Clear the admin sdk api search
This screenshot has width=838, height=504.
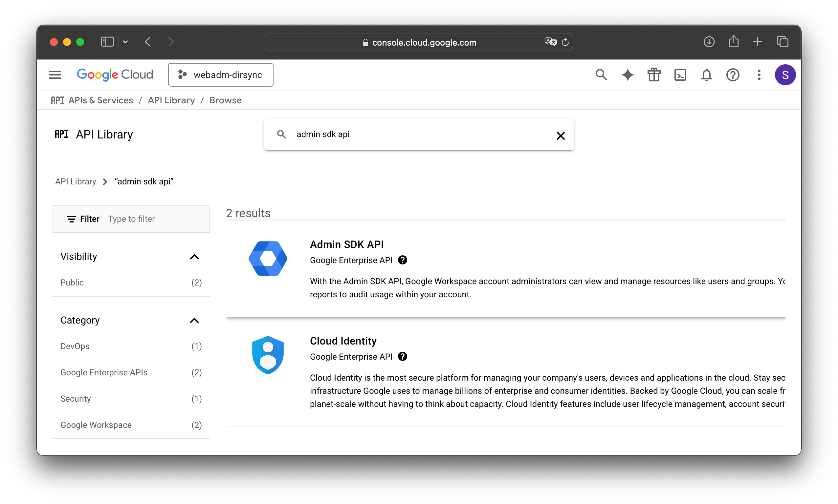(561, 136)
